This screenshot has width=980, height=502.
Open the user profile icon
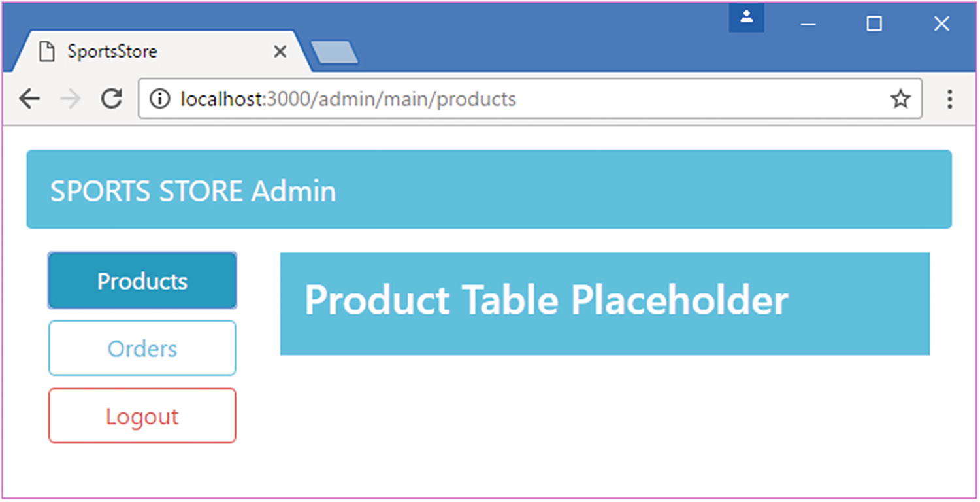pos(746,18)
